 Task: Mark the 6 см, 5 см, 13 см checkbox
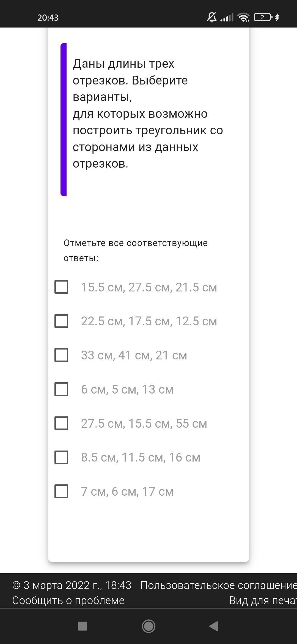(61, 389)
